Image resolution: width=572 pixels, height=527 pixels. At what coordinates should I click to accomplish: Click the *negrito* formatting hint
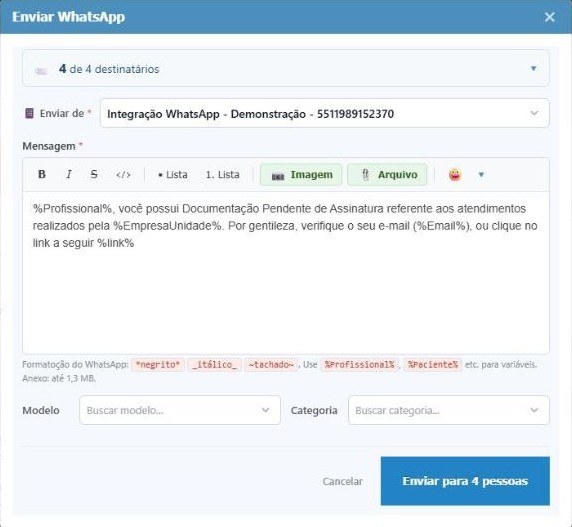point(158,365)
